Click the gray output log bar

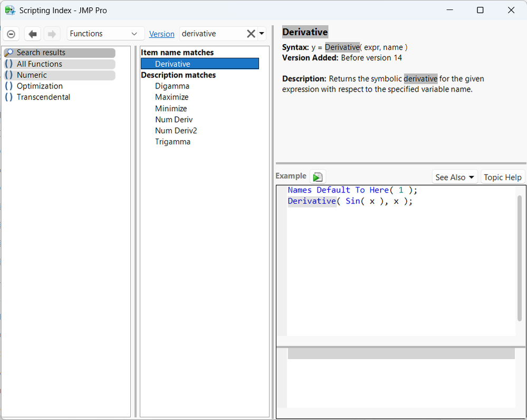(x=401, y=354)
